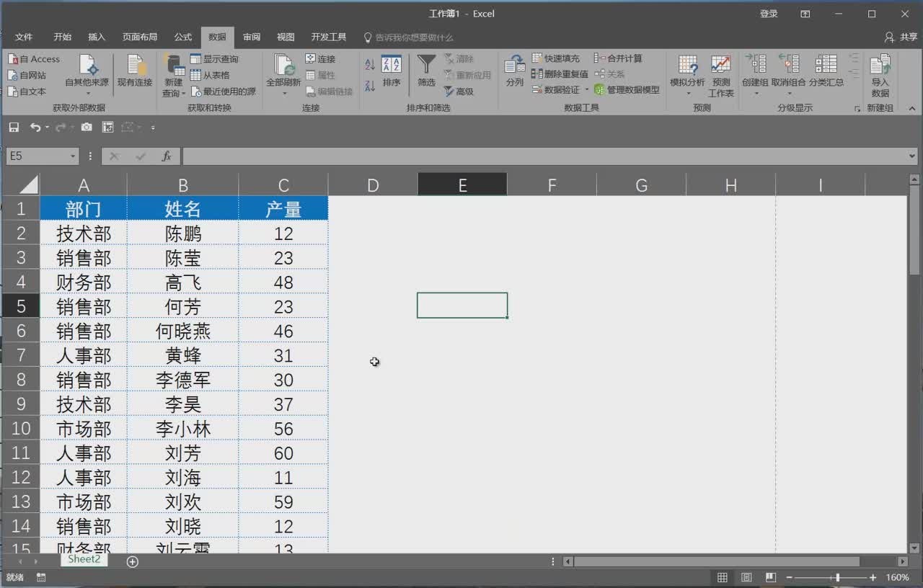Switch to Page Layout view in status bar

pos(746,577)
